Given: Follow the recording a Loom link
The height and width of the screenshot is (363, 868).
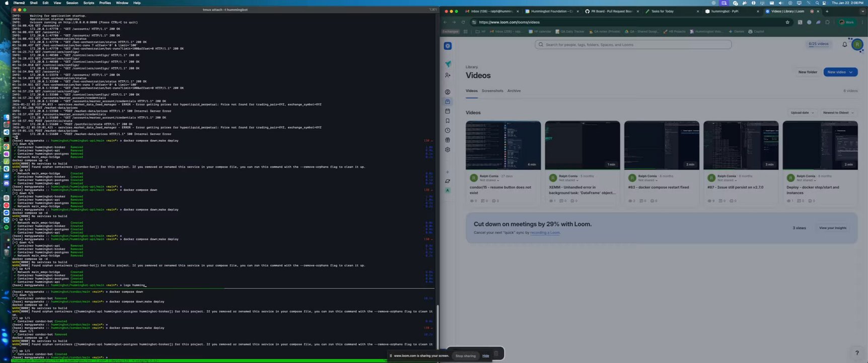Looking at the screenshot, I should click(x=545, y=232).
